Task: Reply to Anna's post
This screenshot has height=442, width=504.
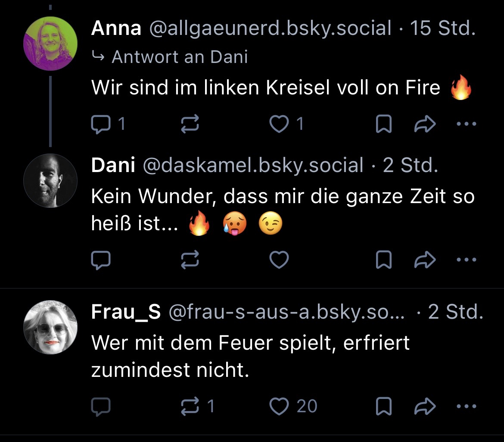Action: 101,125
